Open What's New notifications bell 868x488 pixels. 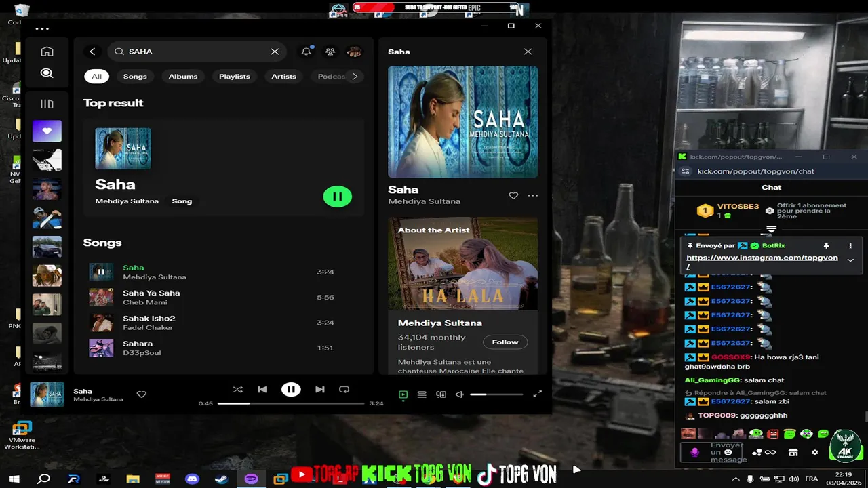[307, 52]
